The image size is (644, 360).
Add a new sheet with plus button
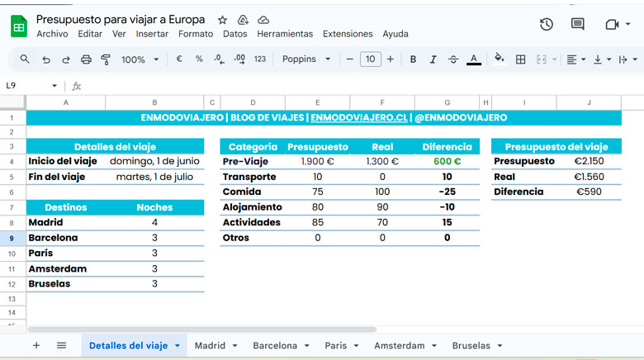36,346
